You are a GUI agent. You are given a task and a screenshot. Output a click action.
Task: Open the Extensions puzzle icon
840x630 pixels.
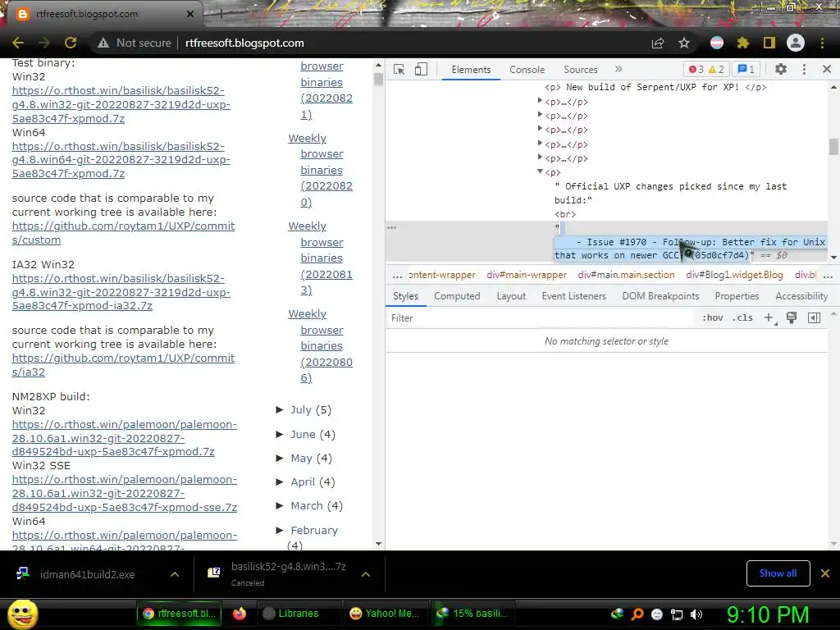coord(743,43)
